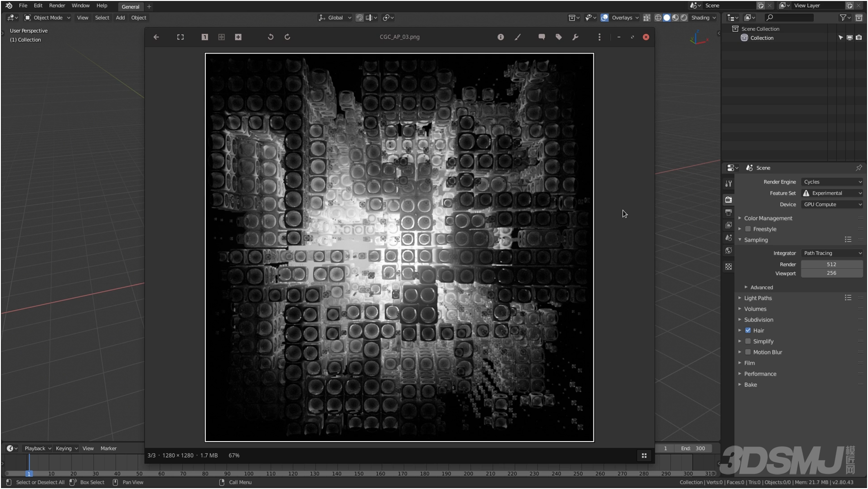The height and width of the screenshot is (489, 868).
Task: Select the General workspace tab
Action: (x=131, y=7)
